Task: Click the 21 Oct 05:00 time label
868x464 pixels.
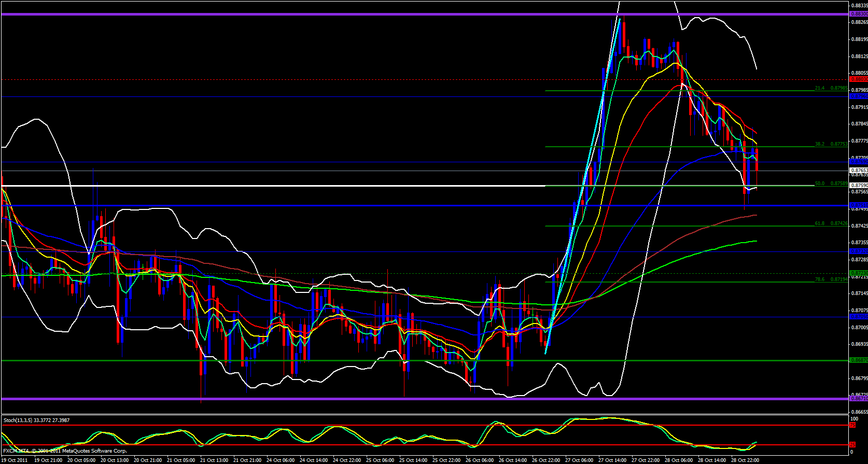Action: 181,460
